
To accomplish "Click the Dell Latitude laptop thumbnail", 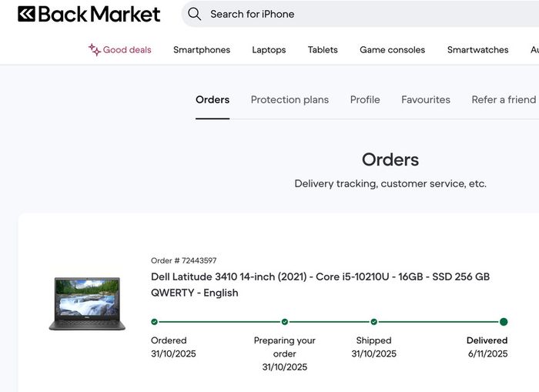I will [x=87, y=304].
